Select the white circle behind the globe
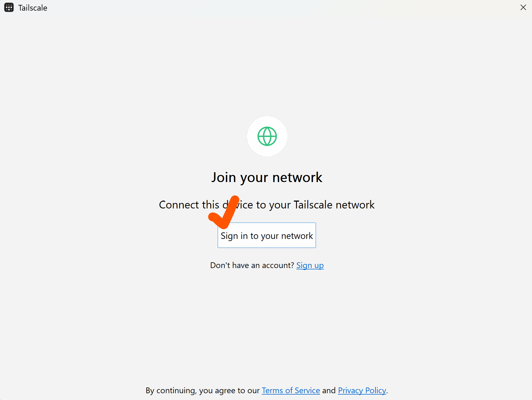Image resolution: width=532 pixels, height=400 pixels. [x=267, y=136]
